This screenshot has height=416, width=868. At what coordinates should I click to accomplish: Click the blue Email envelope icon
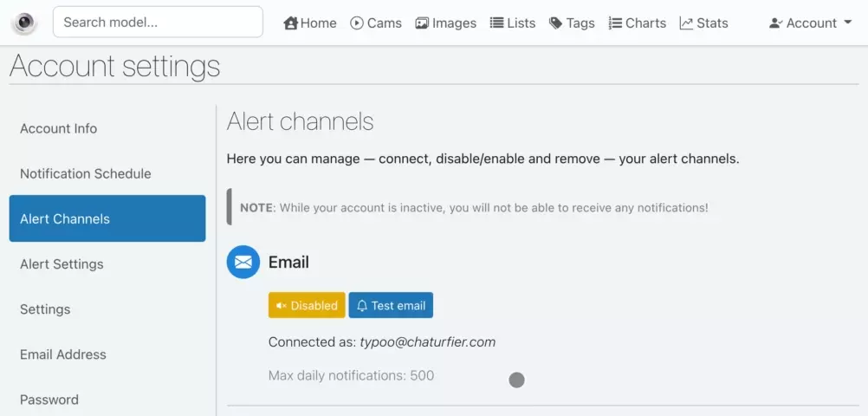pos(243,262)
